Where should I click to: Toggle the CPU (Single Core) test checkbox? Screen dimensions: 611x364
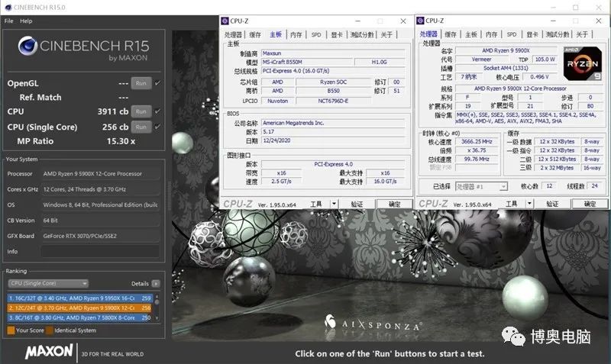click(x=157, y=127)
